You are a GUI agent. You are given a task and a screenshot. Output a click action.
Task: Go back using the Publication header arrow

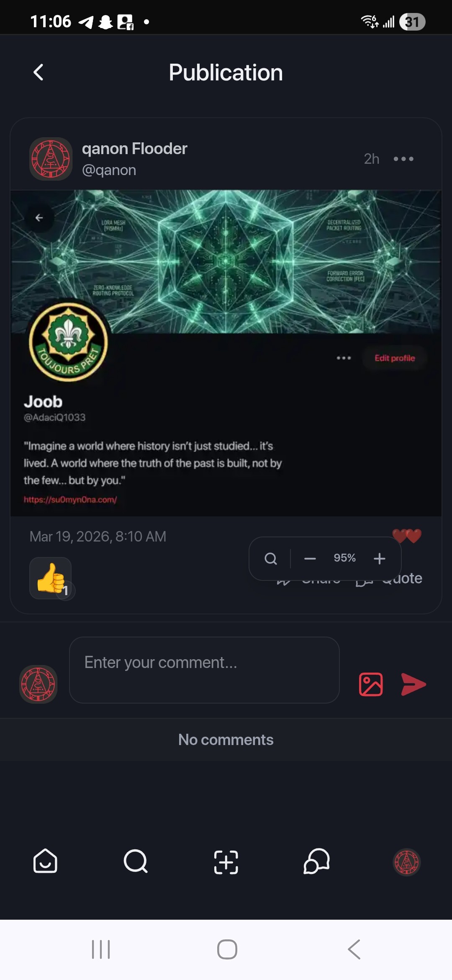(x=38, y=72)
